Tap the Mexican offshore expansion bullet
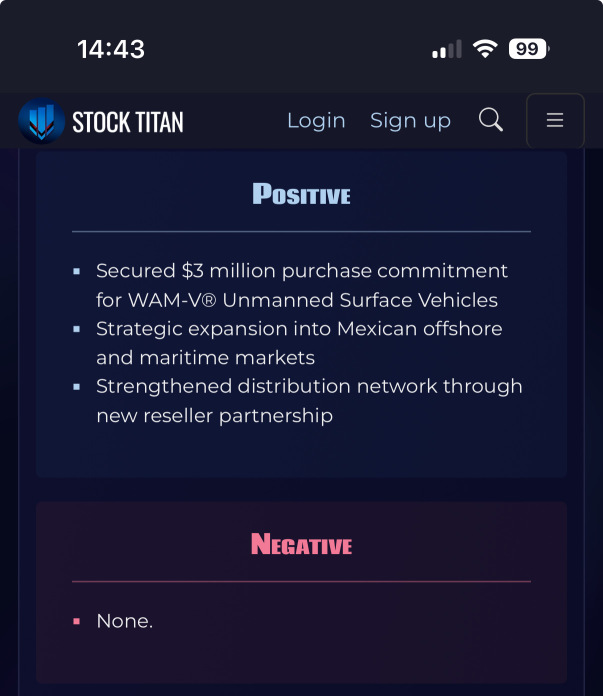Screen dimensions: 603x696 point(299,343)
